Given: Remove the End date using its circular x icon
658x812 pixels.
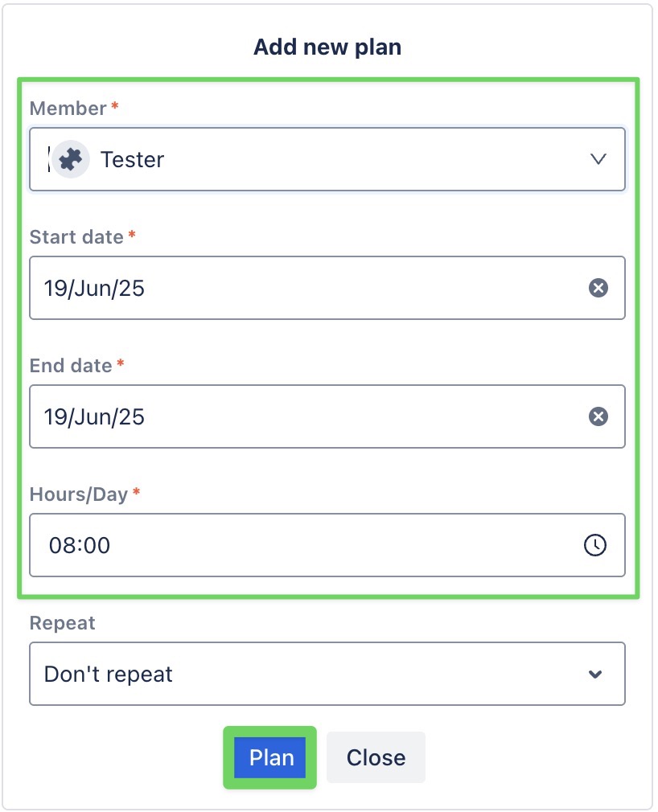Looking at the screenshot, I should [598, 416].
